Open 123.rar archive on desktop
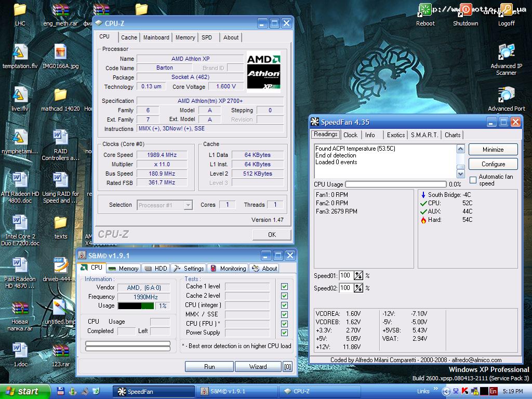 [60, 354]
